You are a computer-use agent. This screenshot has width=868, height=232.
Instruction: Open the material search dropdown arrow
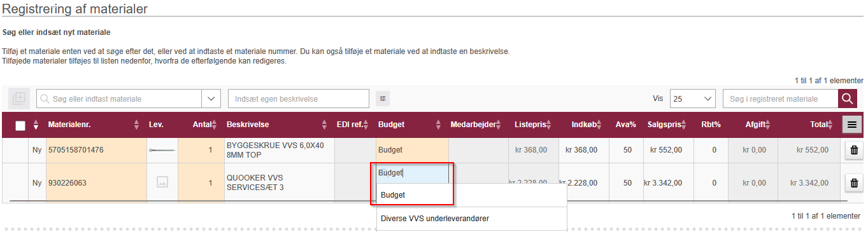click(211, 99)
